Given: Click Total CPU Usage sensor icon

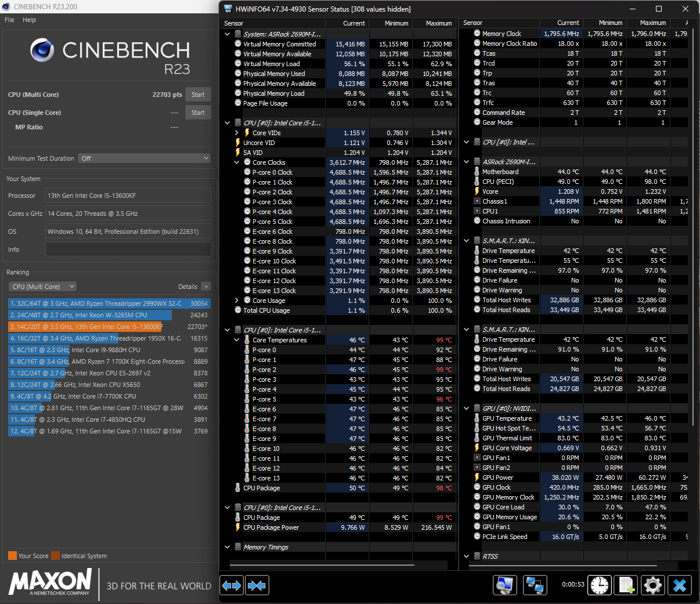Looking at the screenshot, I should pyautogui.click(x=238, y=310).
